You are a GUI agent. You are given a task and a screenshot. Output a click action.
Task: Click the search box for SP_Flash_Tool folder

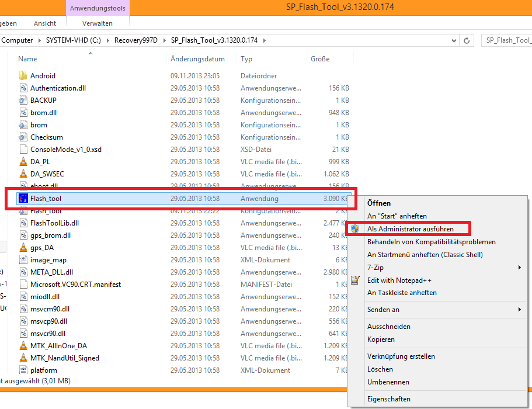coord(506,40)
